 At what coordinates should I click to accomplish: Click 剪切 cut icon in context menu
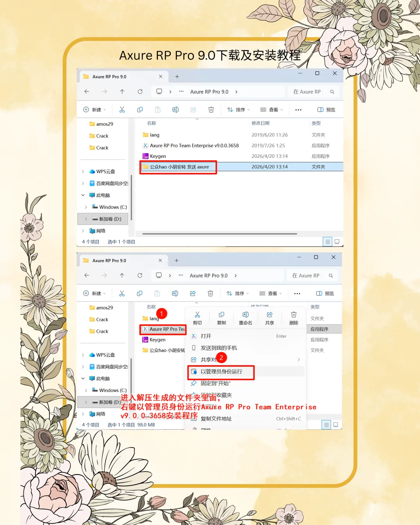[x=197, y=318]
